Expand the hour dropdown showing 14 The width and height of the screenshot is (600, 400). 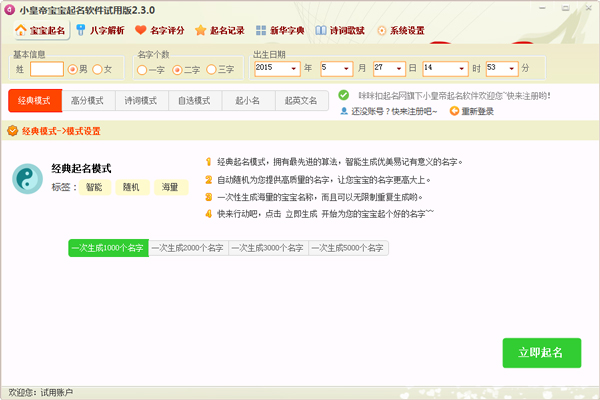[x=461, y=69]
